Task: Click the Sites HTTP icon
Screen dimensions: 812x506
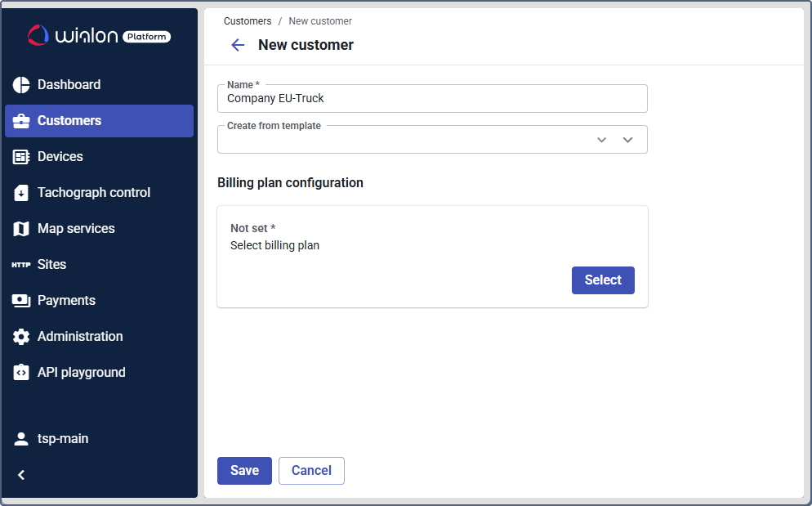Action: tap(21, 265)
